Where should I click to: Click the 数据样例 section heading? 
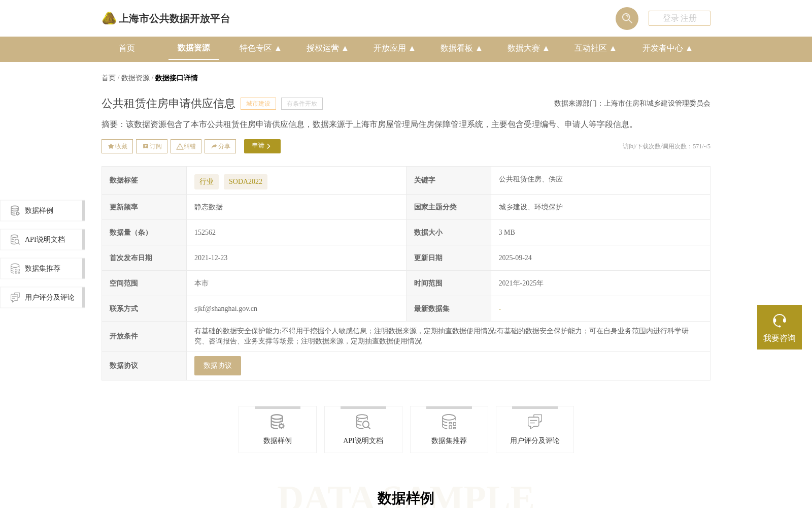406,498
